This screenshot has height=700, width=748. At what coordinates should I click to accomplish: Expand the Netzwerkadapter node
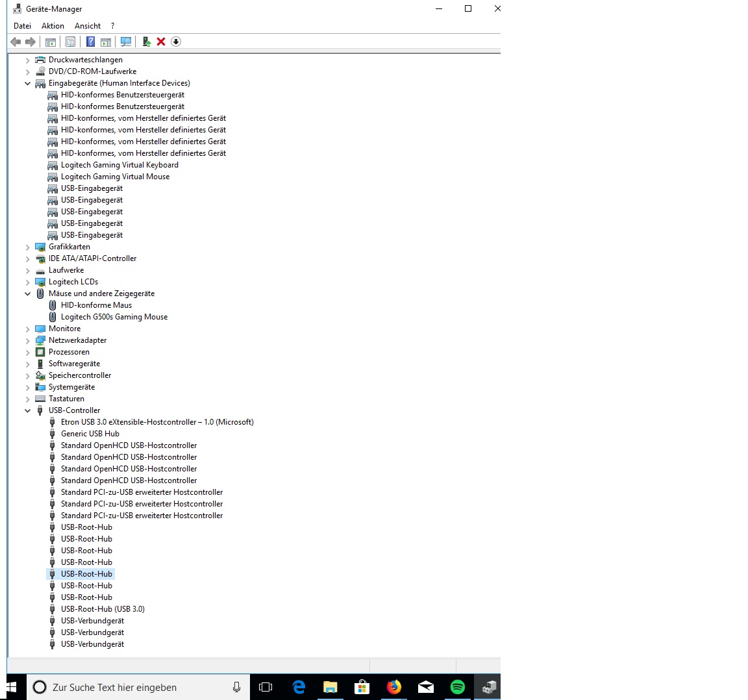click(x=28, y=341)
